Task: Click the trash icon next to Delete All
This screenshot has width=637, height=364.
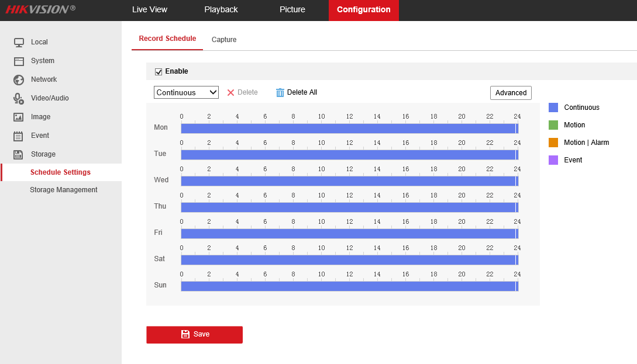Action: pyautogui.click(x=280, y=92)
